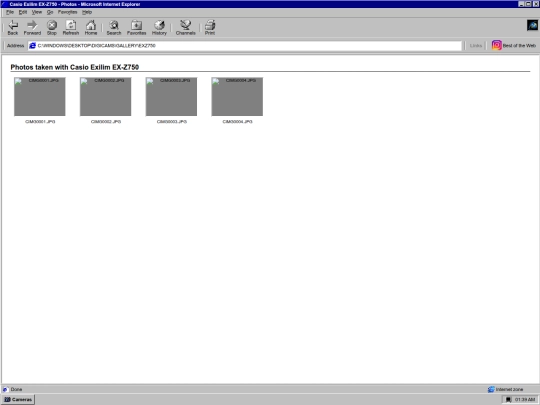Open thumbnail CIMG0004.JPG
Image resolution: width=540 pixels, height=405 pixels.
point(237,96)
